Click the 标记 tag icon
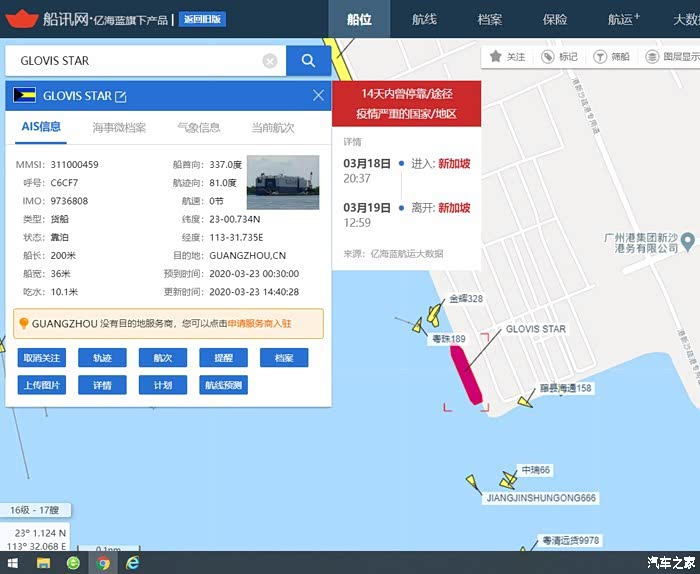 click(x=548, y=57)
